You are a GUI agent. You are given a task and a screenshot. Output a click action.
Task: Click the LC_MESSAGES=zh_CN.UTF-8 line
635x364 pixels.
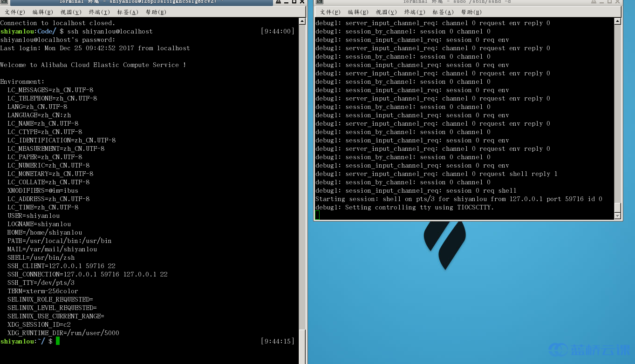pos(50,90)
